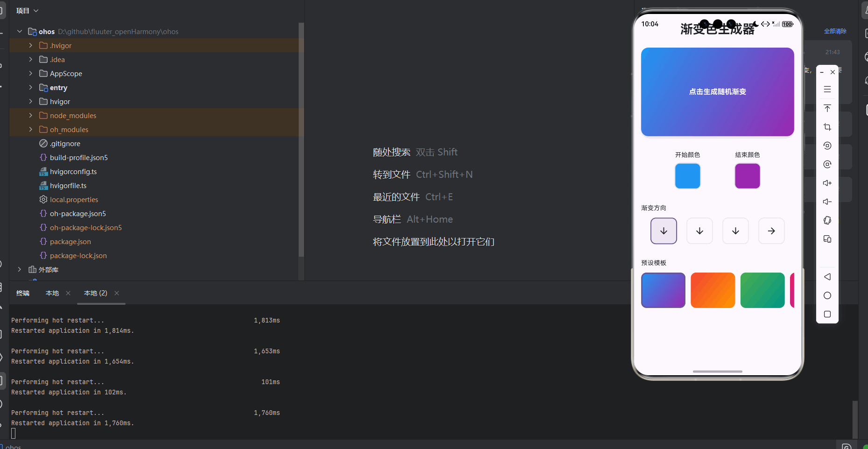Expand the AppScope folder
Image resolution: width=868 pixels, height=449 pixels.
(x=31, y=73)
